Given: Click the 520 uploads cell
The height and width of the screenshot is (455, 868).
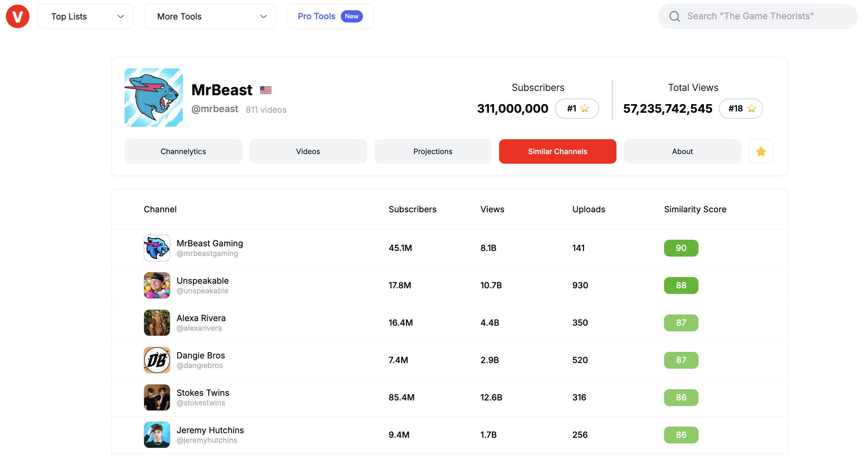Looking at the screenshot, I should coord(580,360).
